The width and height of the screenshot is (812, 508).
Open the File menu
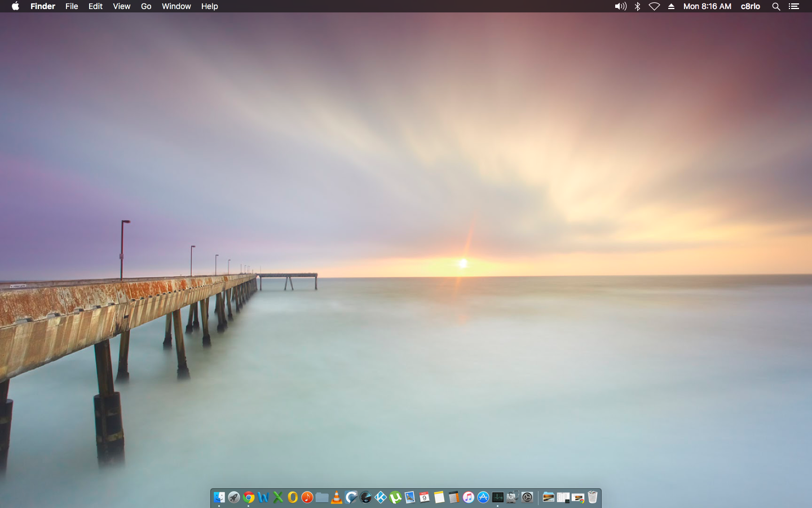tap(72, 6)
